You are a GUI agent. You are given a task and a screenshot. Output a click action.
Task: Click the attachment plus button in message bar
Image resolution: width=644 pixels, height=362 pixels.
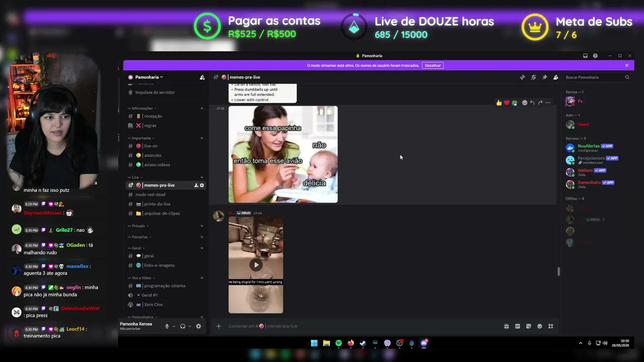coord(218,326)
